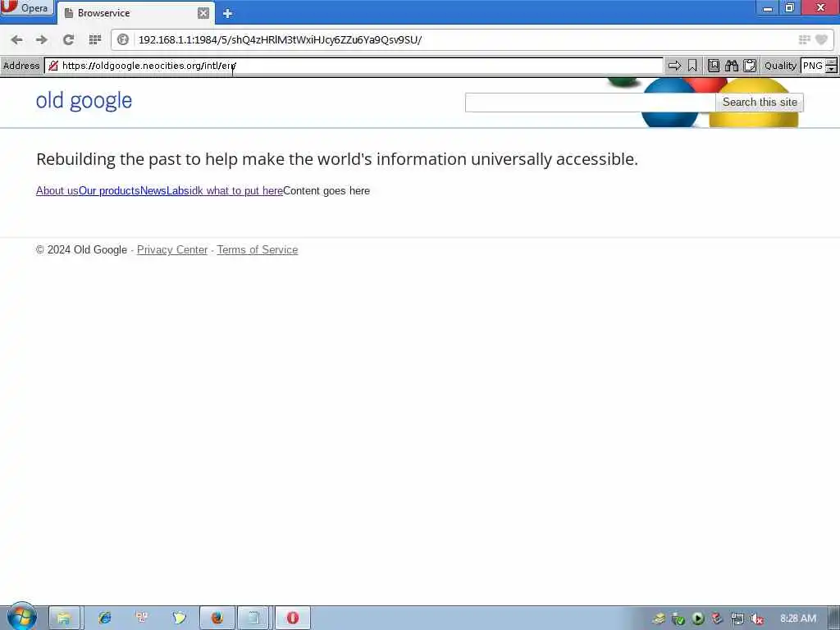
Task: Click the muted volume tray icon
Action: (x=756, y=619)
